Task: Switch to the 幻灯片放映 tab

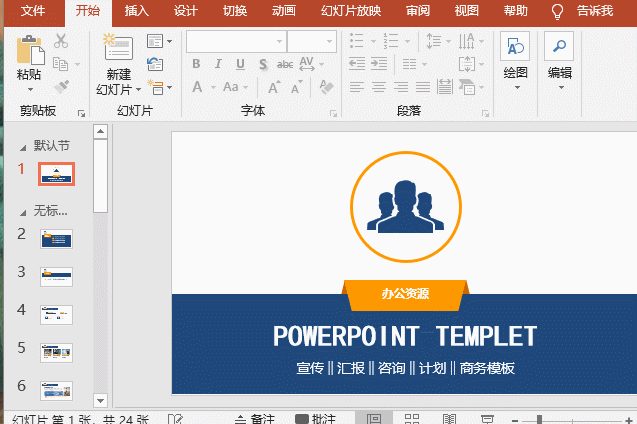Action: click(x=351, y=11)
